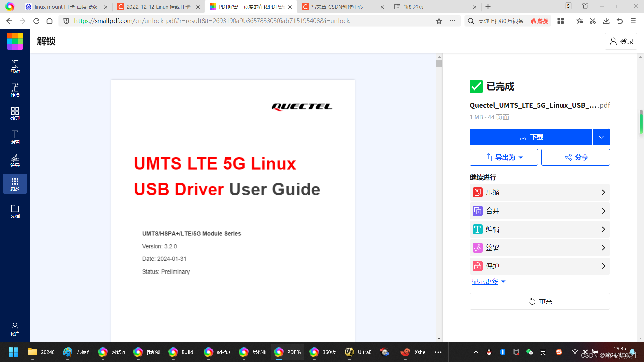The image size is (644, 362).
Task: Open the More tools grid in the sidebar
Action: point(15,184)
